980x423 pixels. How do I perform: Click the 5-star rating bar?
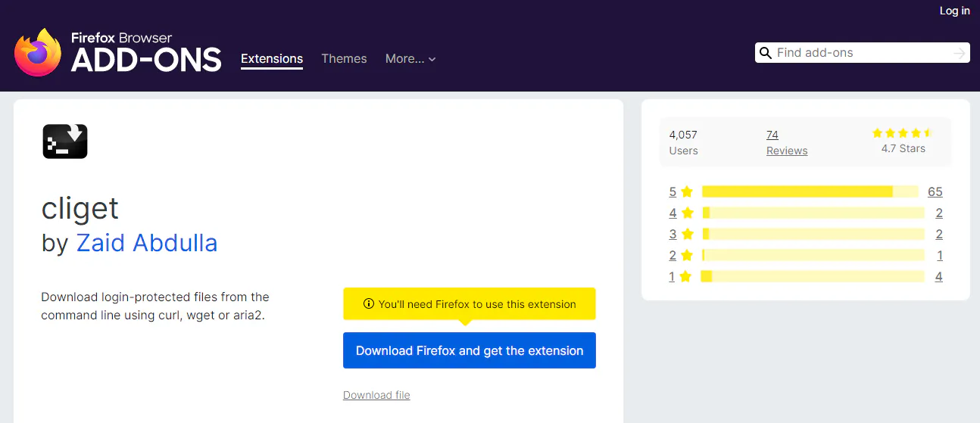(810, 191)
